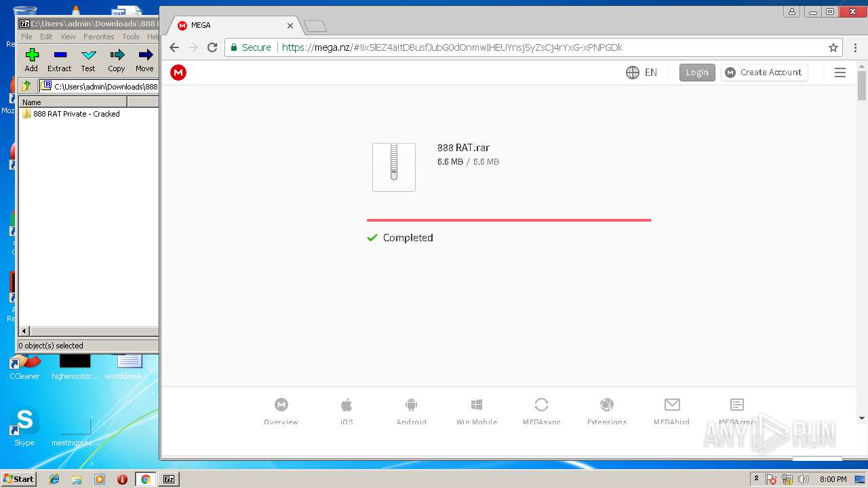
Task: Open the MEGA hamburger menu
Action: [x=840, y=73]
